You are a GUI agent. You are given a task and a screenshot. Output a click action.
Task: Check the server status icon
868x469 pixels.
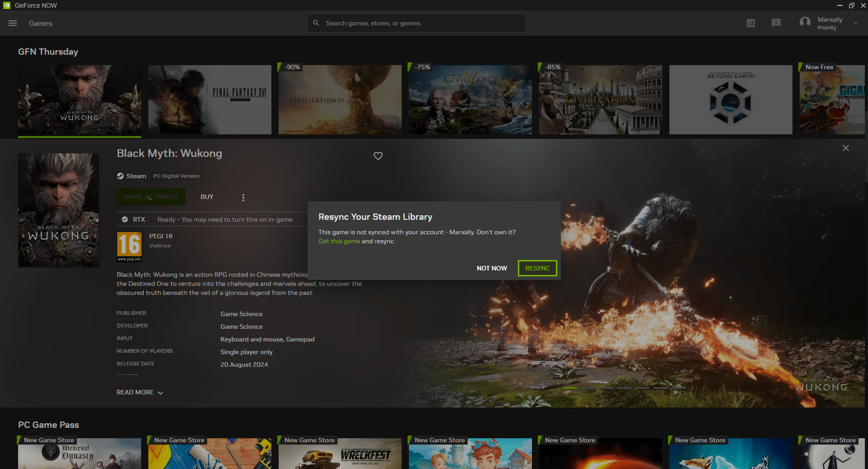pyautogui.click(x=751, y=23)
